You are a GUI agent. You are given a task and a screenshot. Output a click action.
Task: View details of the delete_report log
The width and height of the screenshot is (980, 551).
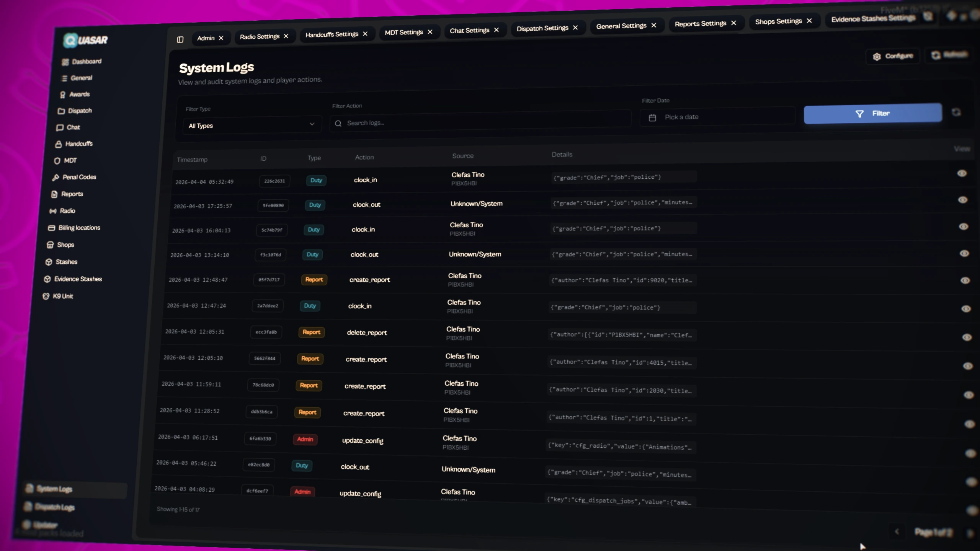click(967, 337)
